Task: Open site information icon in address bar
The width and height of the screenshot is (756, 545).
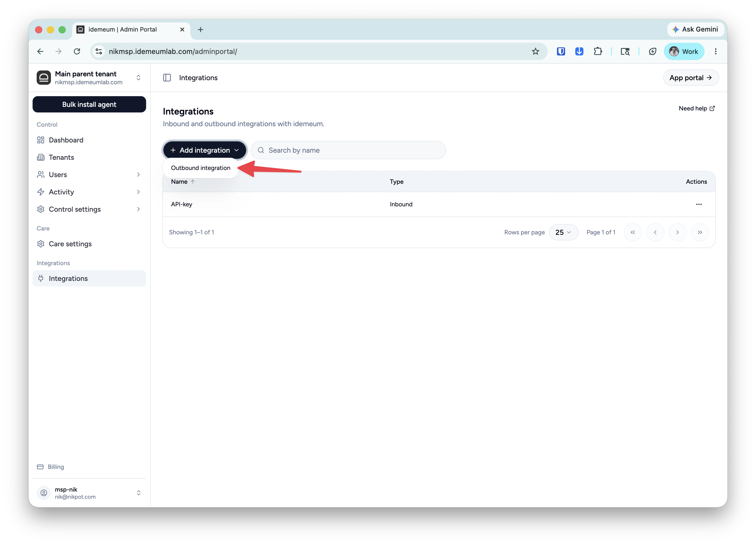Action: 99,51
